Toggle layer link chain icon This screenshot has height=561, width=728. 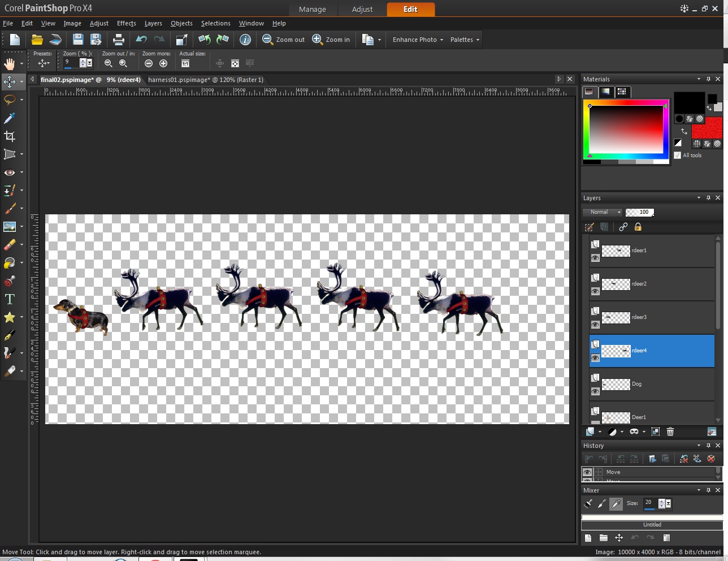pos(623,227)
